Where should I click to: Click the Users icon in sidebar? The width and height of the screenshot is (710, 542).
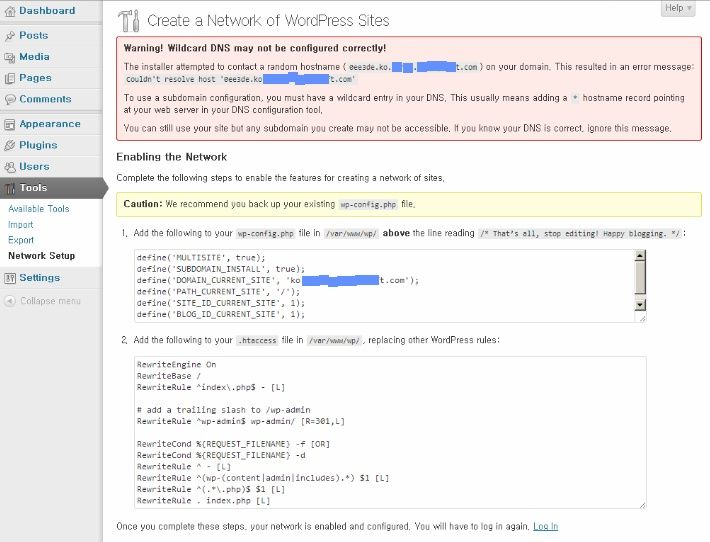10,167
